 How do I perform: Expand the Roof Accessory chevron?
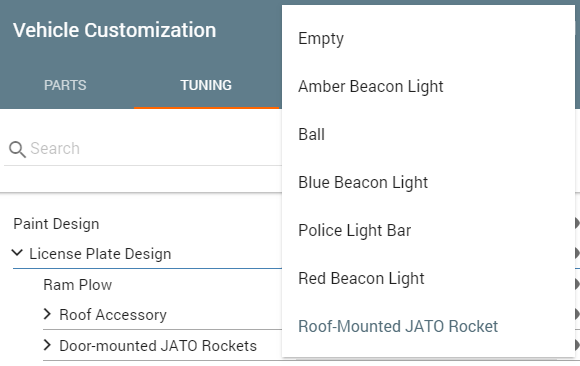point(47,314)
